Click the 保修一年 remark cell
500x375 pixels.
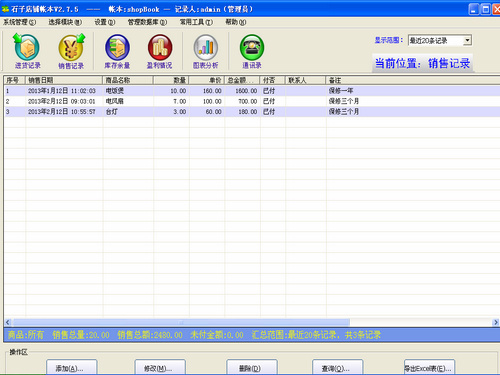tap(341, 91)
